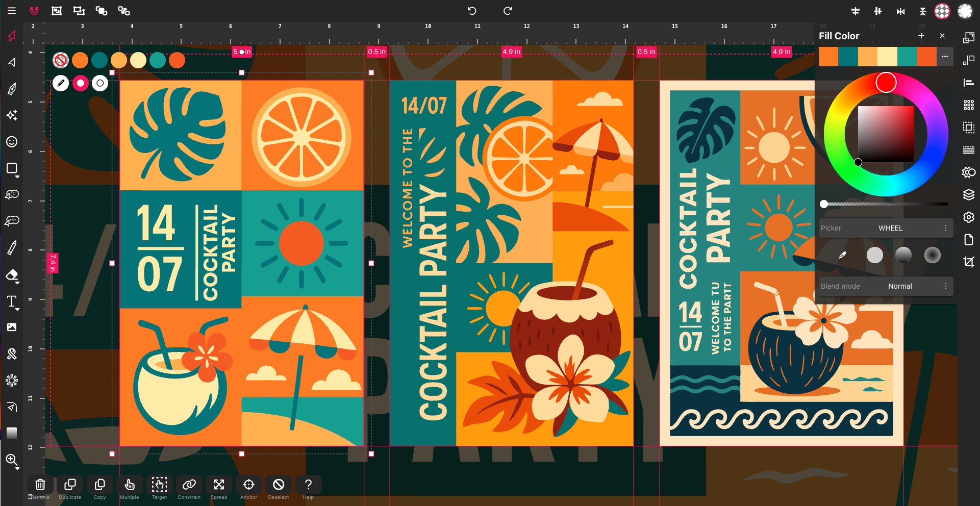This screenshot has width=980, height=506.
Task: Close the Fill Color panel
Action: [942, 36]
